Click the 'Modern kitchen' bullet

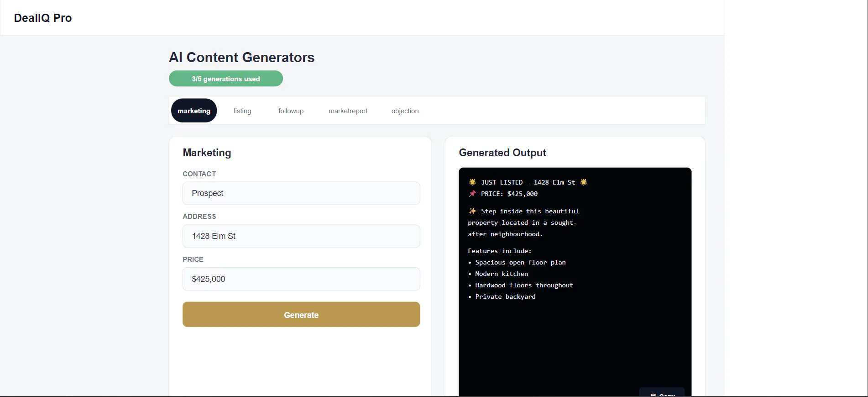502,274
